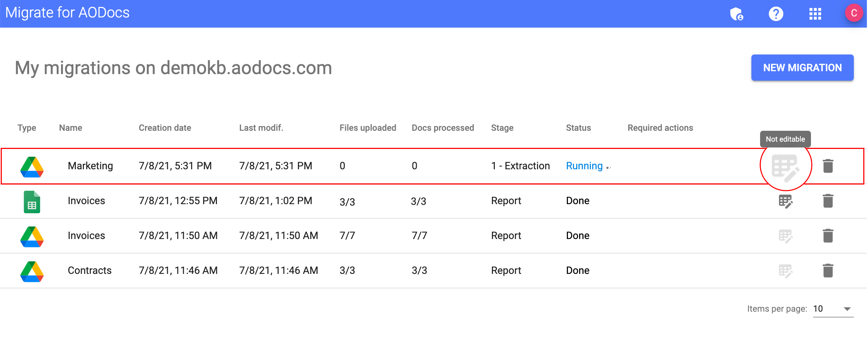868x340 pixels.
Task: Select the Status column header
Action: coord(578,127)
